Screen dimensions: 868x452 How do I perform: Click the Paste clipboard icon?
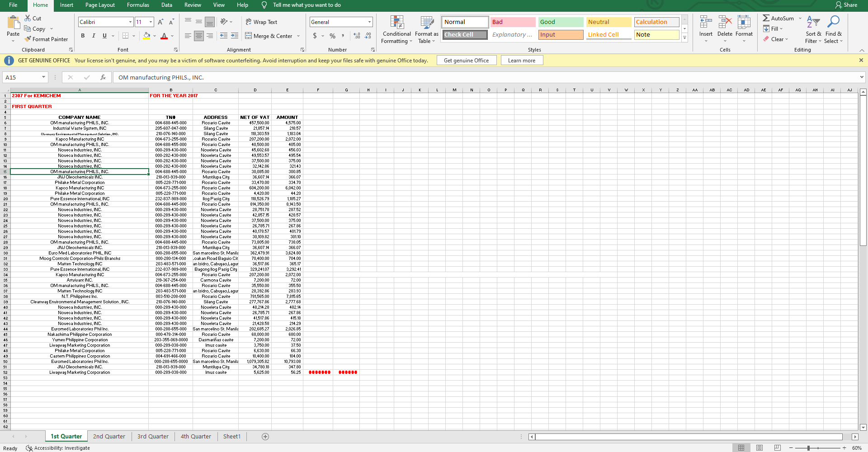pos(14,23)
